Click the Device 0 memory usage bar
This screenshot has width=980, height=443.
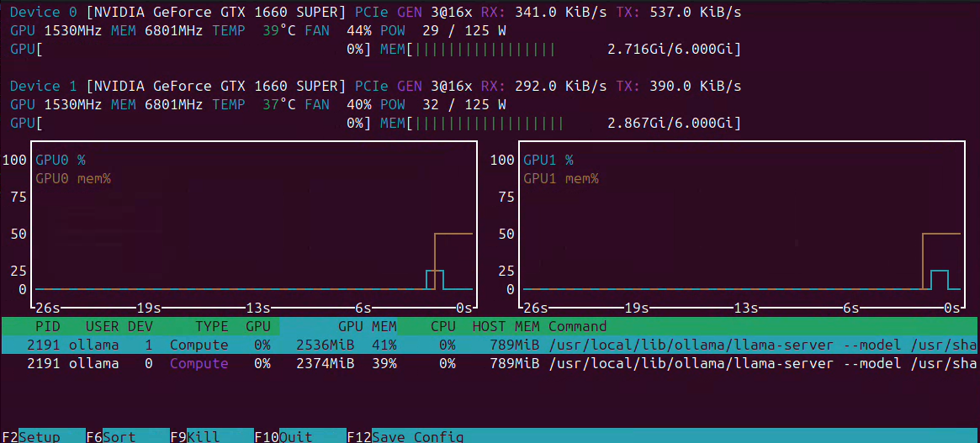(560, 49)
